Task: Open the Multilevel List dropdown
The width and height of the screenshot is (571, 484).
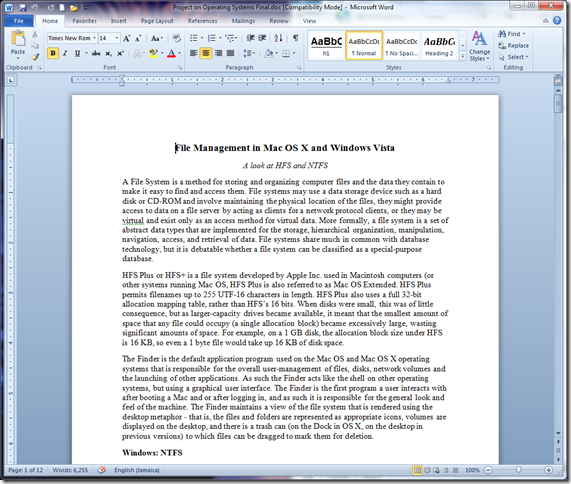Action: (231, 38)
